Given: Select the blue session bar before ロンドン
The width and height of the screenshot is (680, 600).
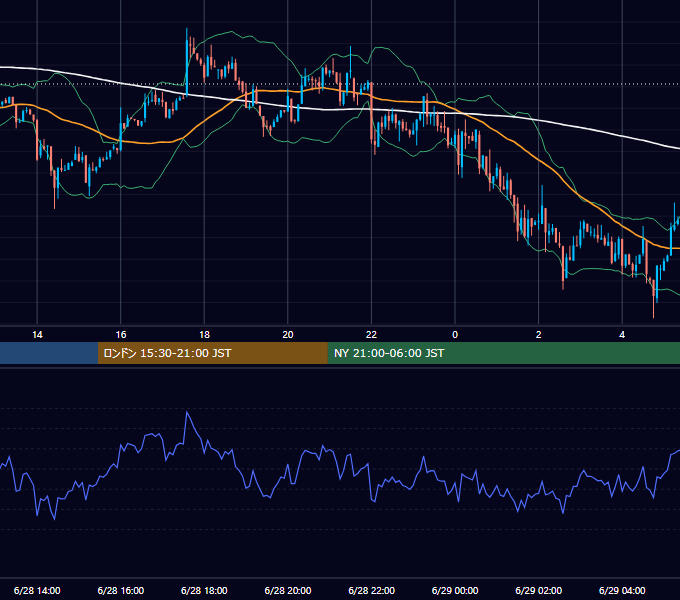Looking at the screenshot, I should [x=49, y=353].
